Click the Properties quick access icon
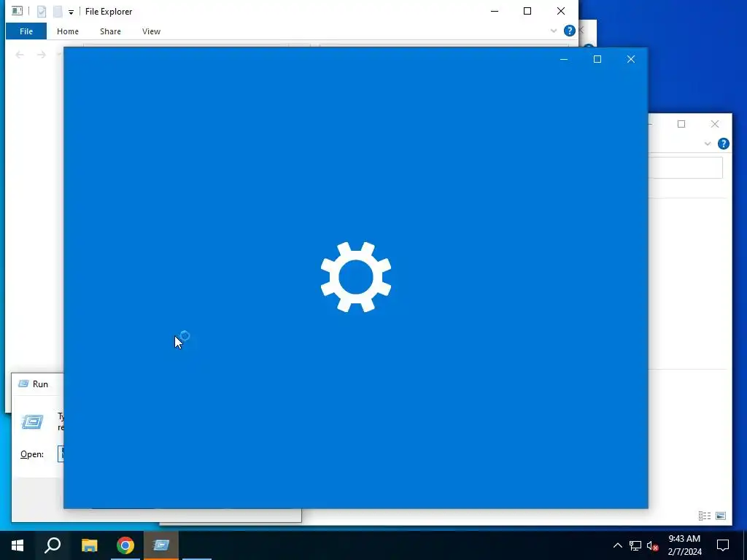The image size is (747, 560). [x=42, y=12]
